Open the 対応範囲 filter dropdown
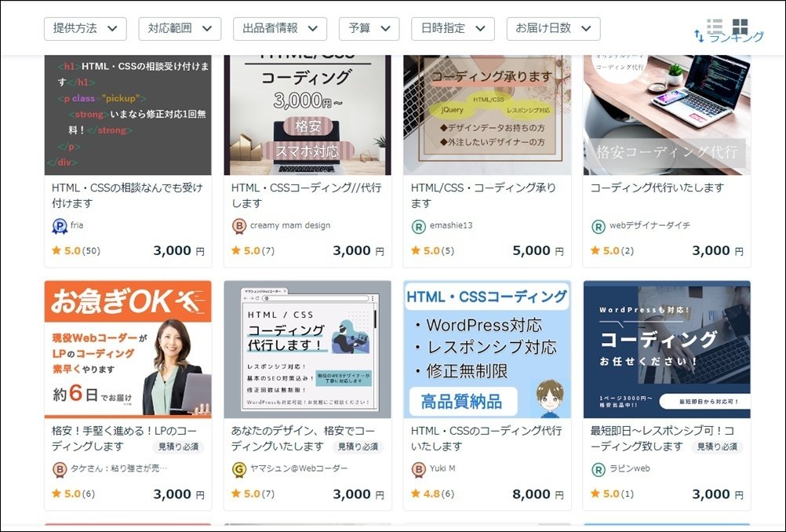This screenshot has width=786, height=532. (x=180, y=28)
